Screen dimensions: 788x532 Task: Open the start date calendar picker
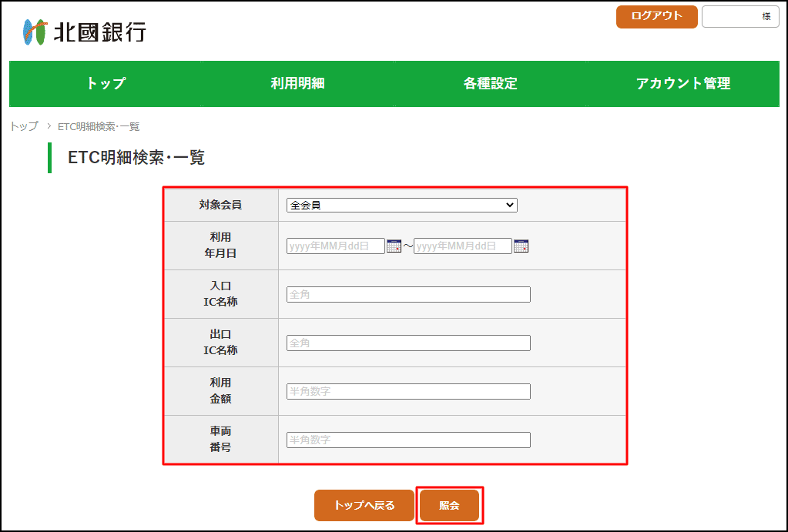coord(394,246)
